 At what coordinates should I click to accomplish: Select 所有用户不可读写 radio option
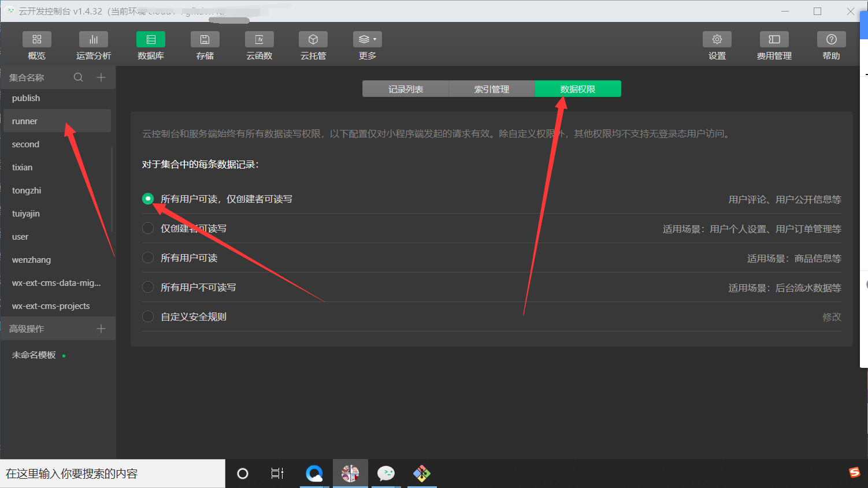click(148, 287)
